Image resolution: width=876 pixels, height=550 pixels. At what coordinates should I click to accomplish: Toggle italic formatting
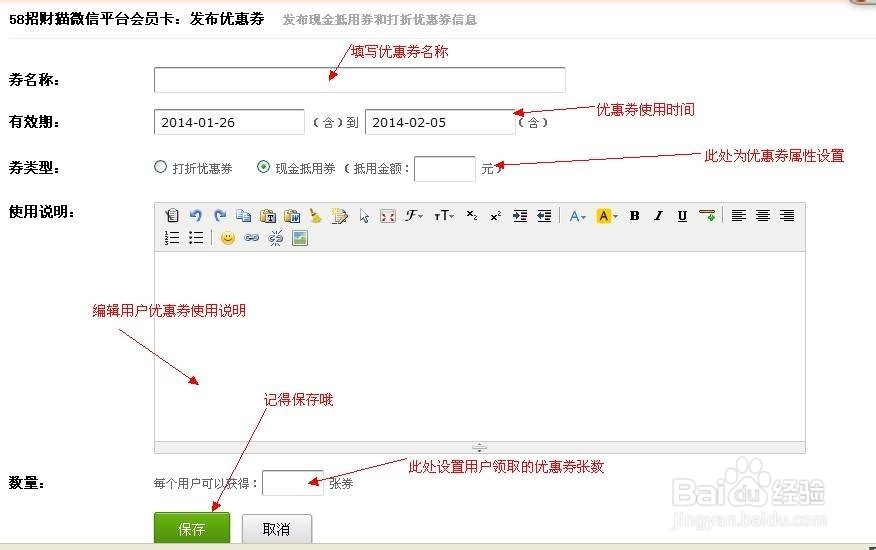click(x=658, y=215)
